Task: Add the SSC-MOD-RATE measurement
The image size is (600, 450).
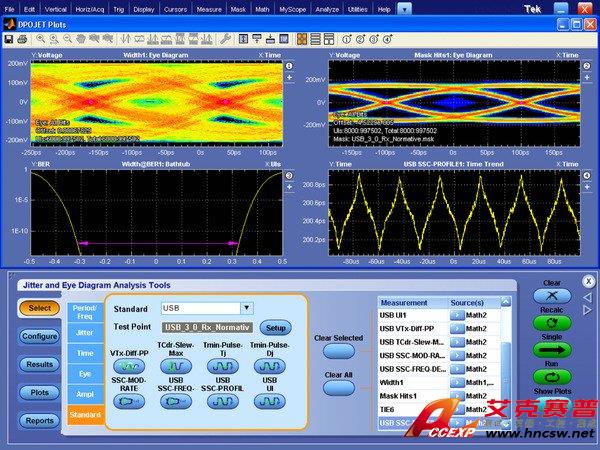Action: 129,400
